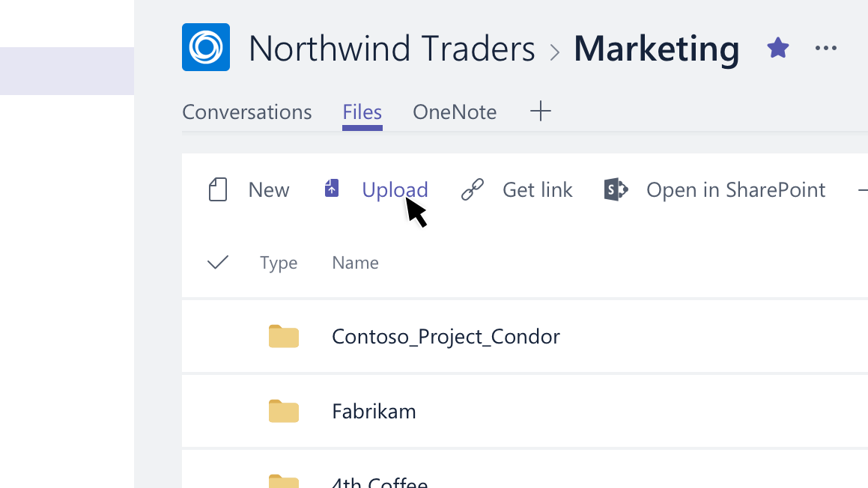
Task: Click Northwind Traders team name in breadcrumb
Action: [x=392, y=49]
